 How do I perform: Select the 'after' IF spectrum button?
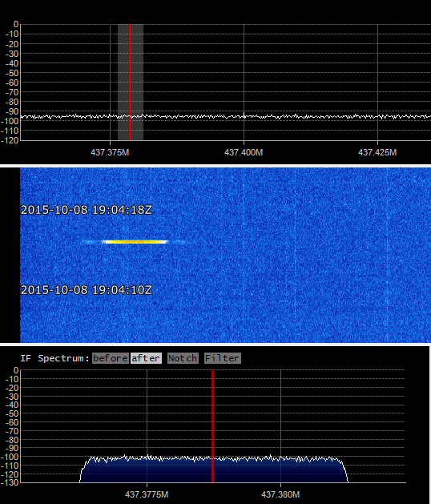click(x=146, y=358)
